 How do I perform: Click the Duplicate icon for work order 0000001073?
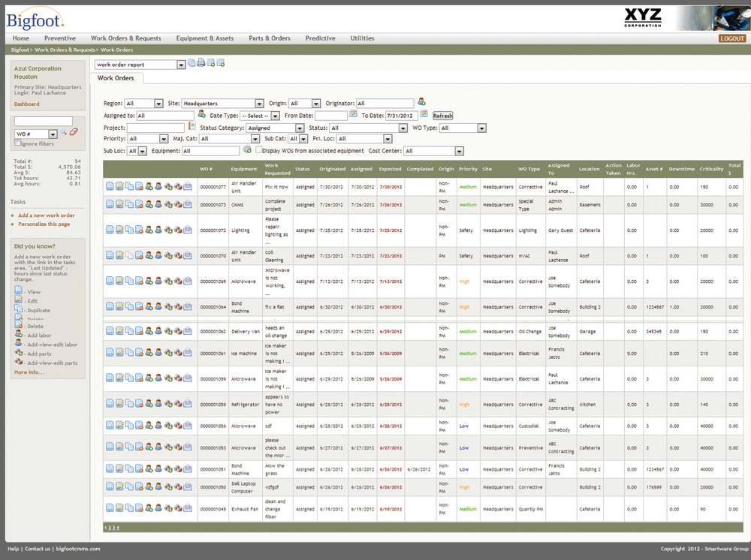(x=129, y=205)
